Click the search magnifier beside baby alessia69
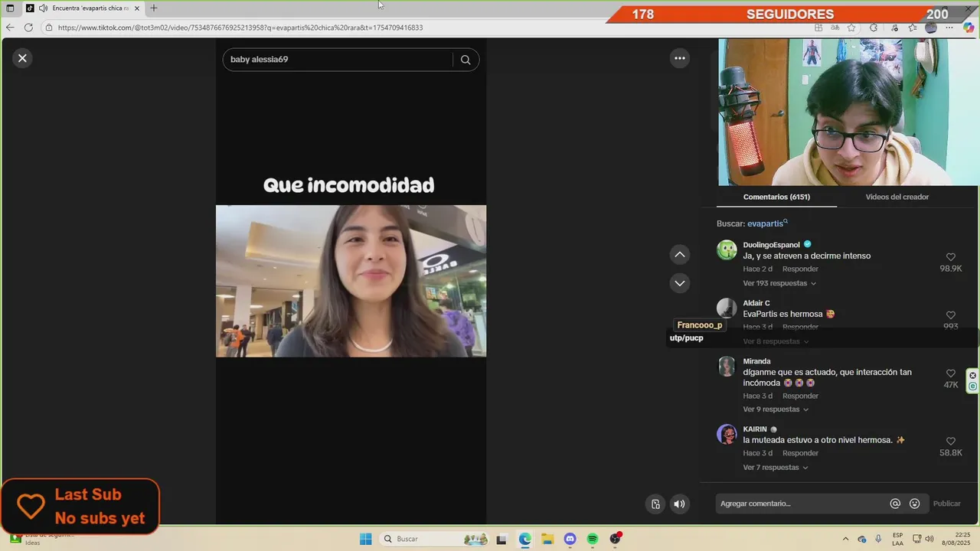This screenshot has width=980, height=551. [465, 60]
